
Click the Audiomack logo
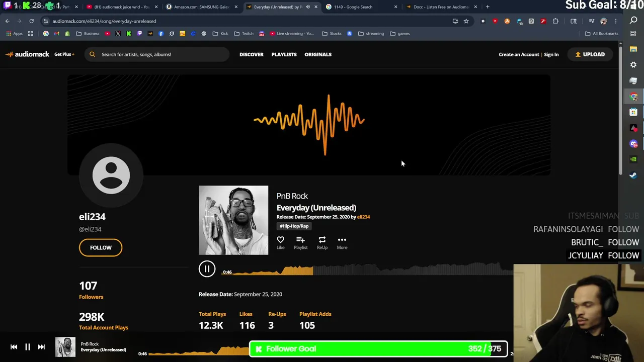coord(28,54)
